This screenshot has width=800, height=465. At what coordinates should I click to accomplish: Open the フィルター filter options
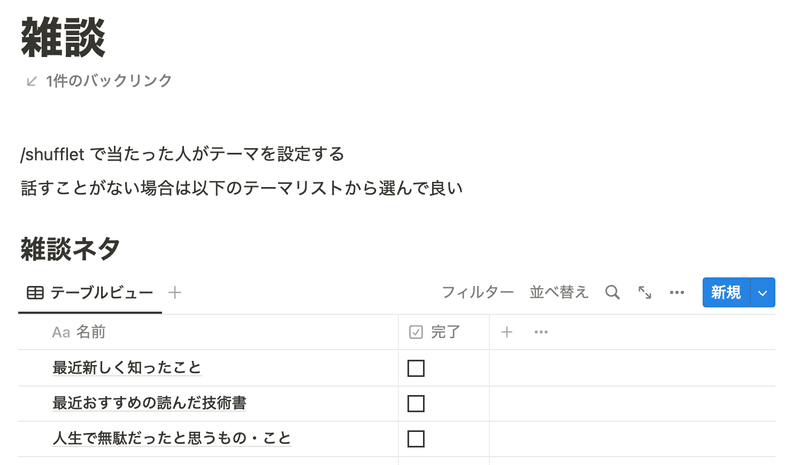(x=478, y=292)
